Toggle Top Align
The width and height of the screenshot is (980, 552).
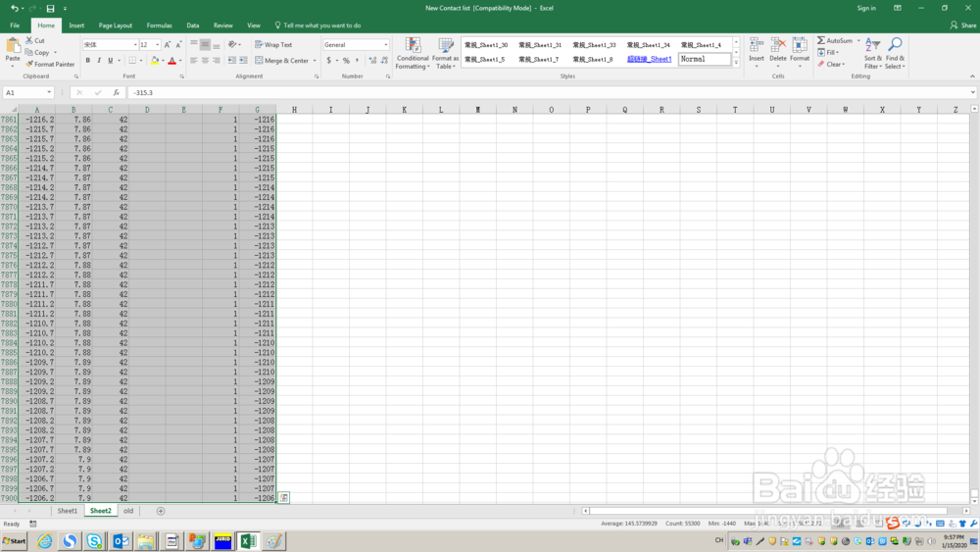click(194, 45)
